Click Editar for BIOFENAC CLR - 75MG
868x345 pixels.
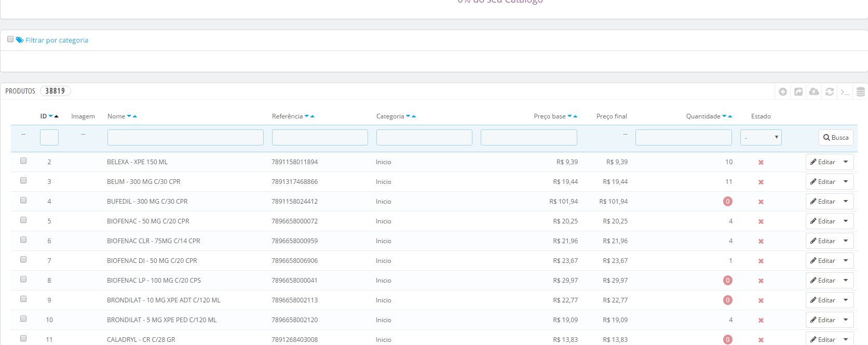coord(823,241)
